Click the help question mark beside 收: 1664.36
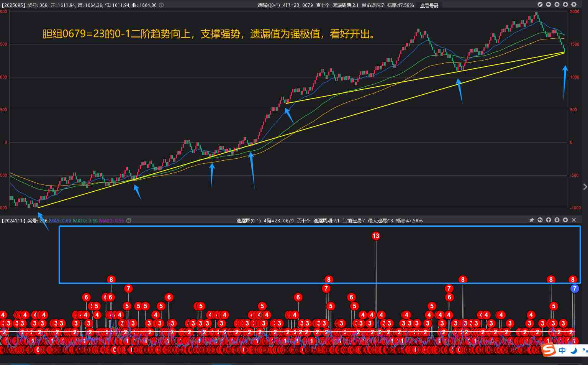Viewport: 588px width, 365px height. coord(161,5)
